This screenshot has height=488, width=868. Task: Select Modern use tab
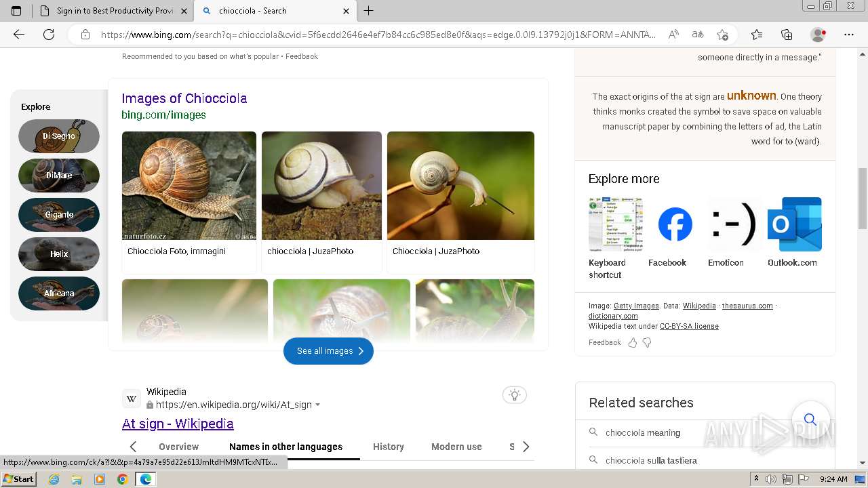[456, 447]
